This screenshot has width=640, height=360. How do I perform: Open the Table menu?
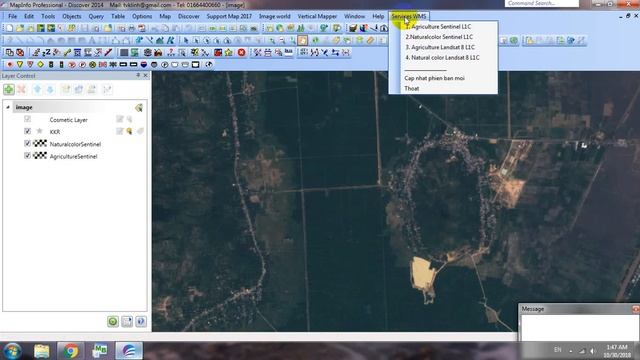(118, 16)
